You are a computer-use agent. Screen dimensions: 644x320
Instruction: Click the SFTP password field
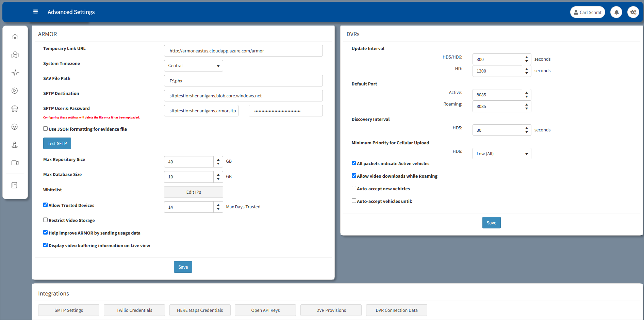click(x=286, y=111)
